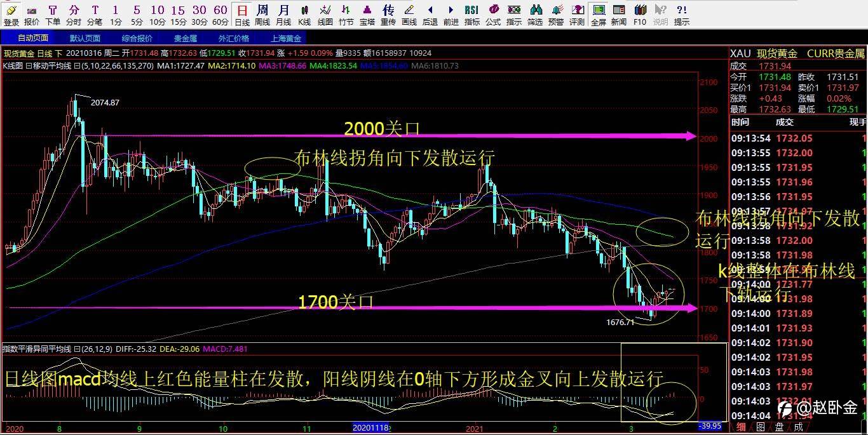
Task: Click the CURR贵金属 category label
Action: coord(836,53)
